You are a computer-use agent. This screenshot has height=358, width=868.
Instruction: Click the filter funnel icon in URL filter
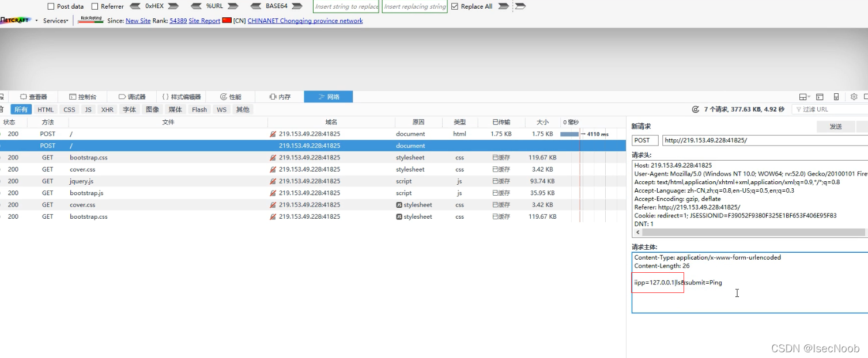[798, 109]
